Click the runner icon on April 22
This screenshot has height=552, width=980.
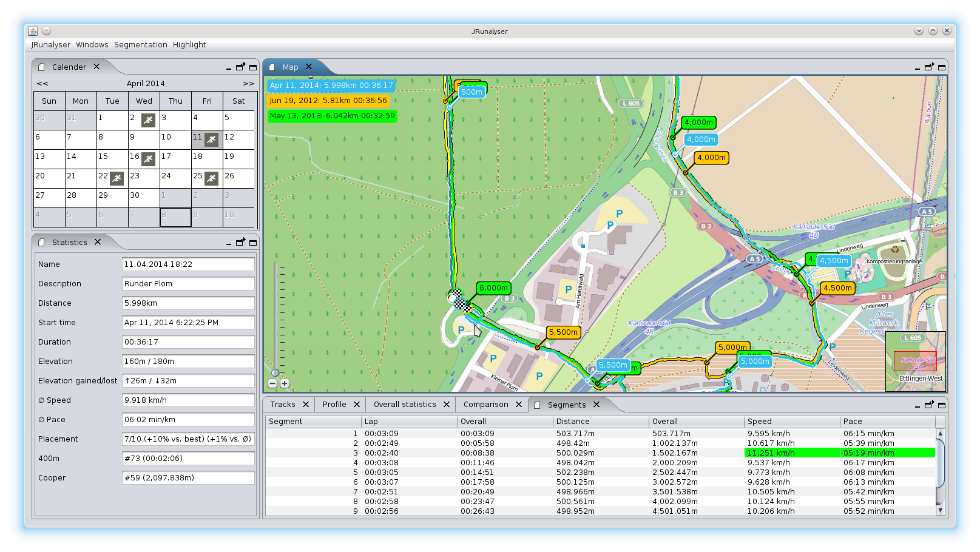pos(117,178)
